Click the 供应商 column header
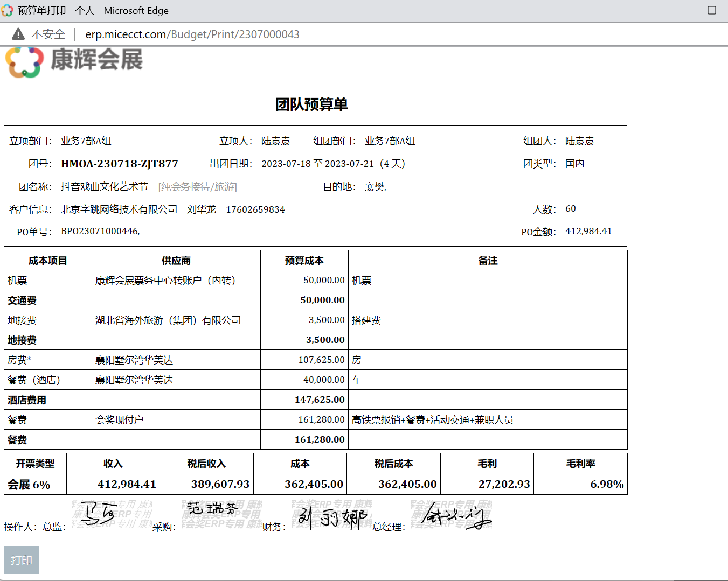The height and width of the screenshot is (581, 728). 176,261
